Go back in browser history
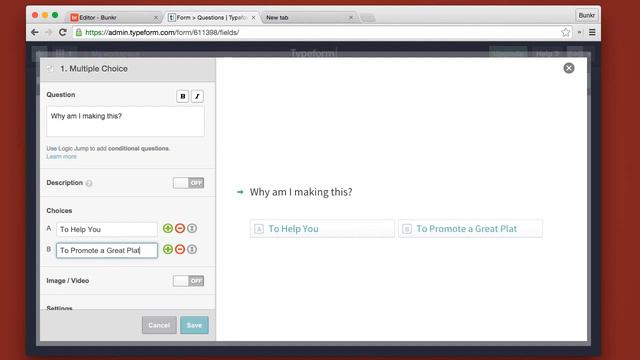The width and height of the screenshot is (640, 360). tap(35, 32)
